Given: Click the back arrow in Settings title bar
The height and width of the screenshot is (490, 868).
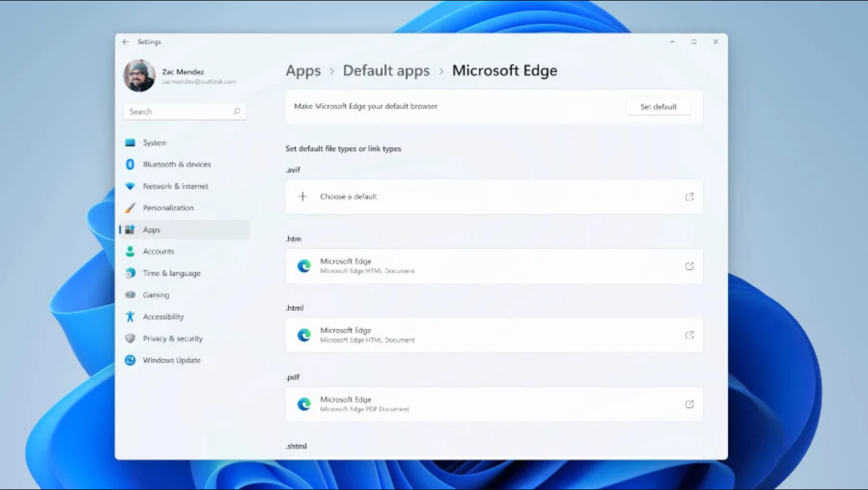Looking at the screenshot, I should (x=125, y=42).
